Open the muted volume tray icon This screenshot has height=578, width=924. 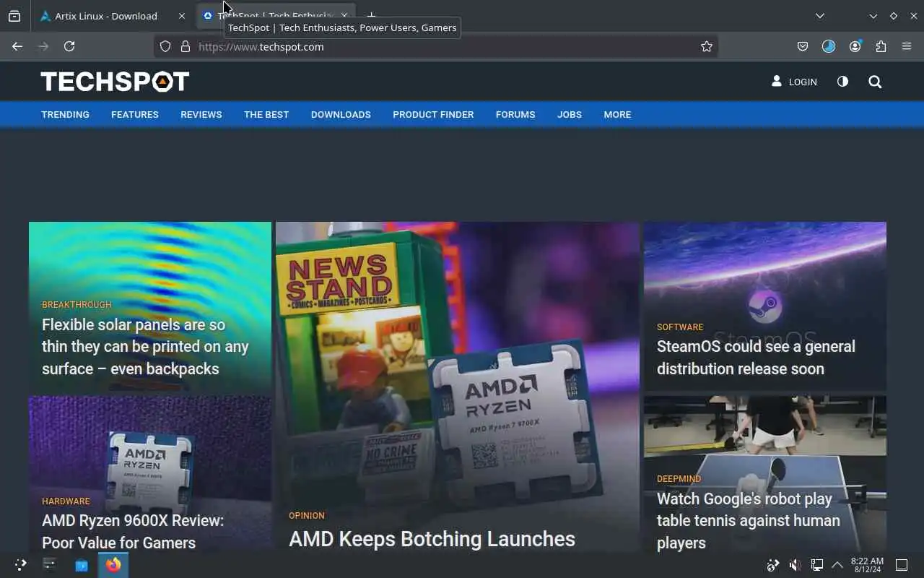coord(795,565)
